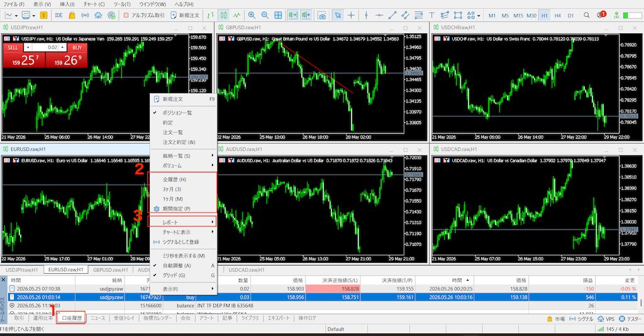Open the 表示 (V) menu
Screen dimensions: 644x336
coord(42,4)
